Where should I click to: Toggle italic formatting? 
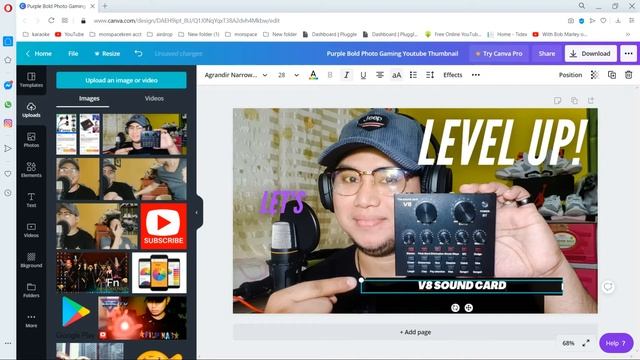347,75
